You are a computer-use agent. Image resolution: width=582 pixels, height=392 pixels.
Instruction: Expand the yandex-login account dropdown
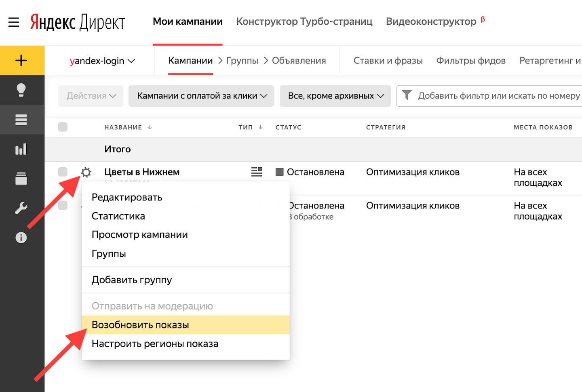coord(102,61)
